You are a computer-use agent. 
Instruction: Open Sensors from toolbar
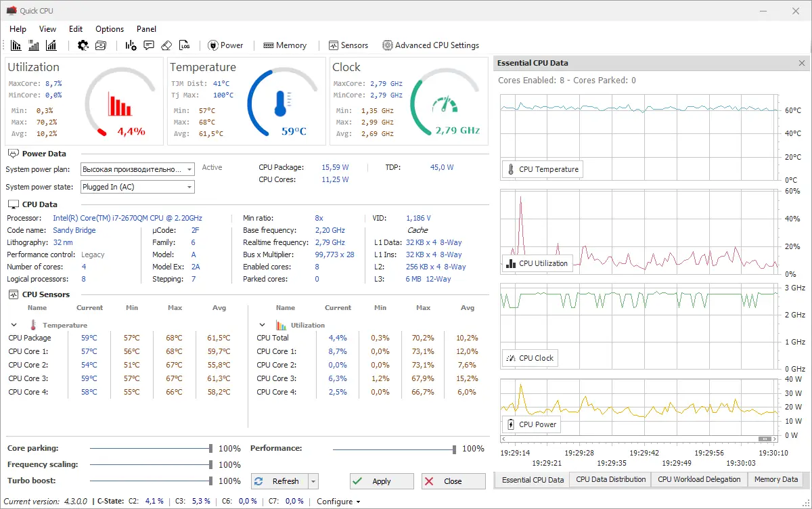click(x=348, y=45)
